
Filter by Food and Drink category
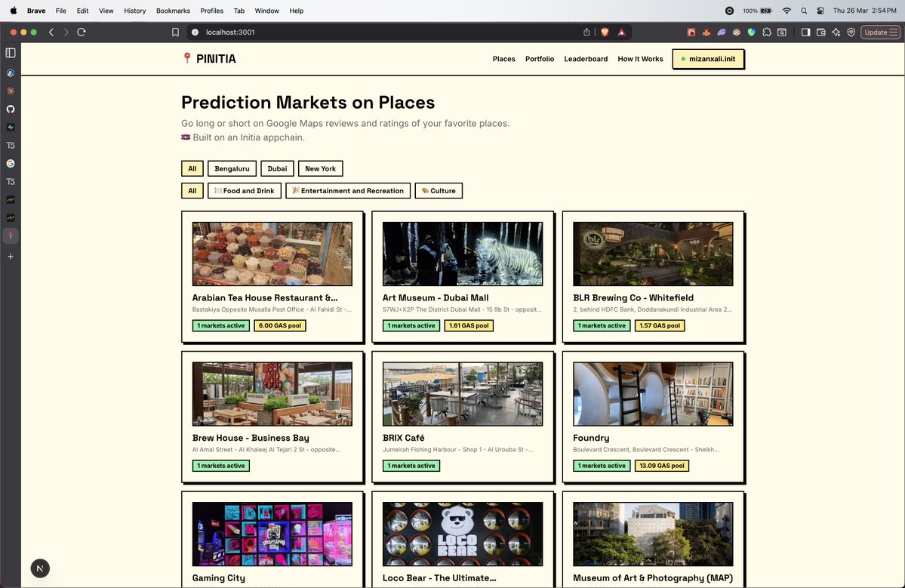click(245, 190)
